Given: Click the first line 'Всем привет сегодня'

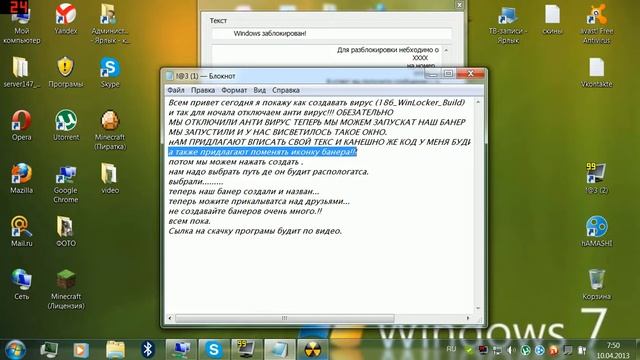Looking at the screenshot, I should click(317, 102).
